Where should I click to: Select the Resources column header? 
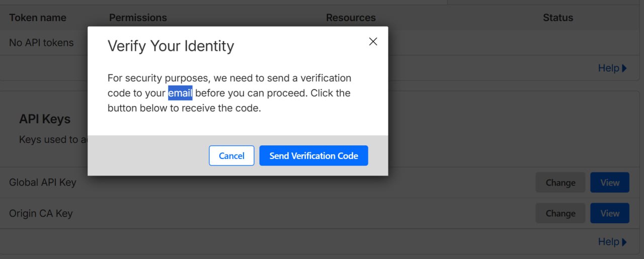pyautogui.click(x=351, y=18)
